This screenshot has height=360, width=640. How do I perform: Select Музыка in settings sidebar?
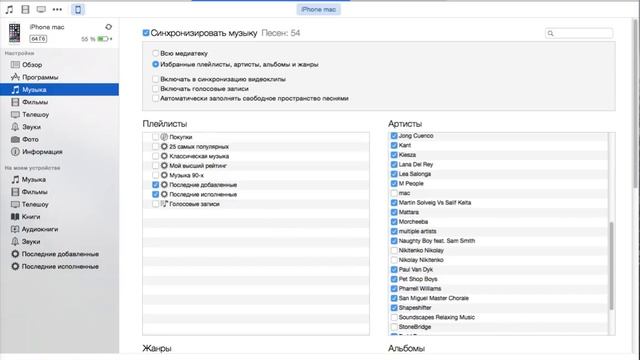click(60, 89)
